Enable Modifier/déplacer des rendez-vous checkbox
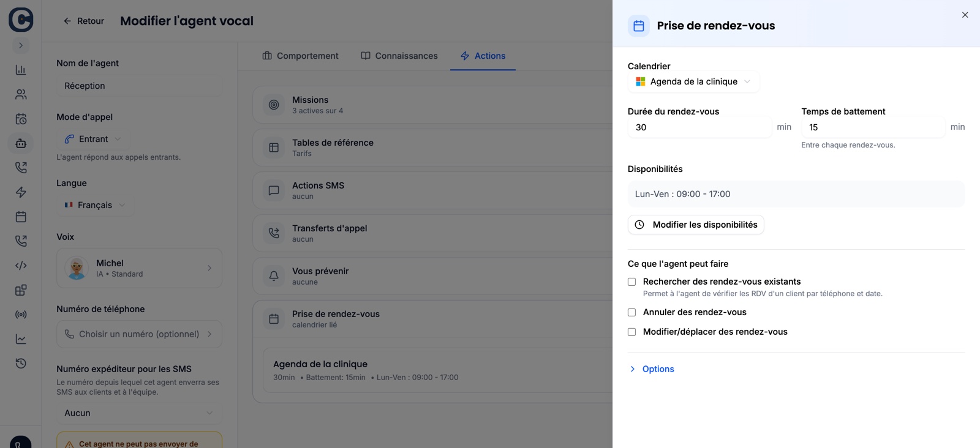This screenshot has width=980, height=448. coord(631,332)
